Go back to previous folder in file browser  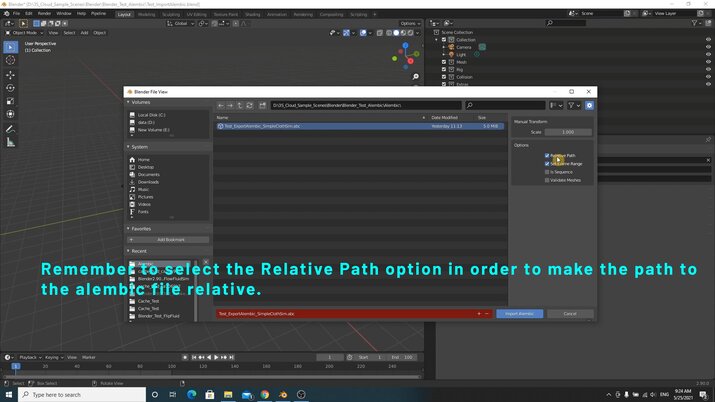(x=221, y=105)
